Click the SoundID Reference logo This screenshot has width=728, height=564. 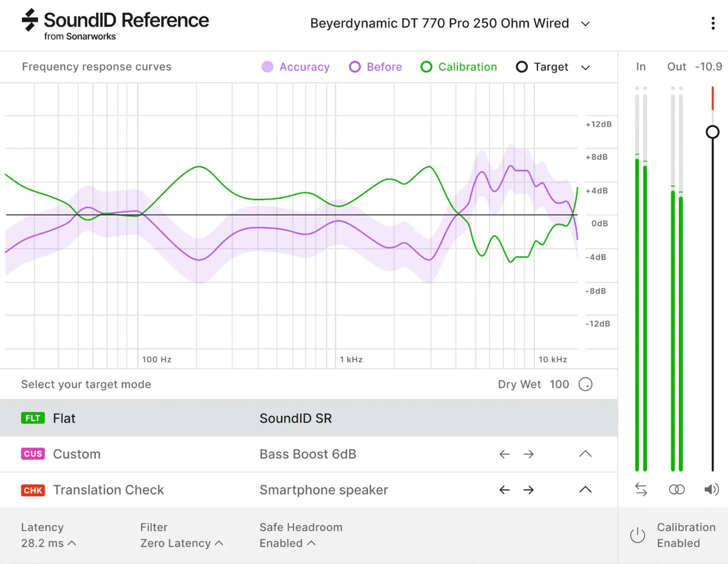pyautogui.click(x=115, y=24)
